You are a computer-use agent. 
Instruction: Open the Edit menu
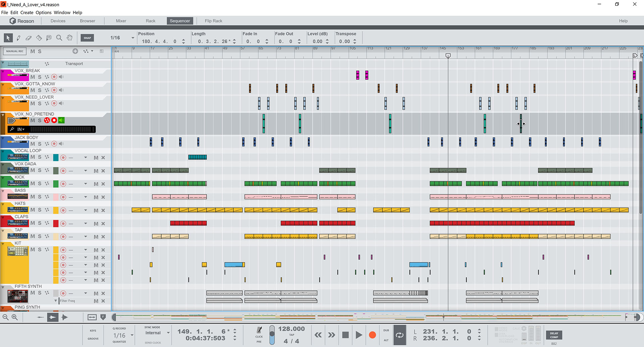pos(14,12)
